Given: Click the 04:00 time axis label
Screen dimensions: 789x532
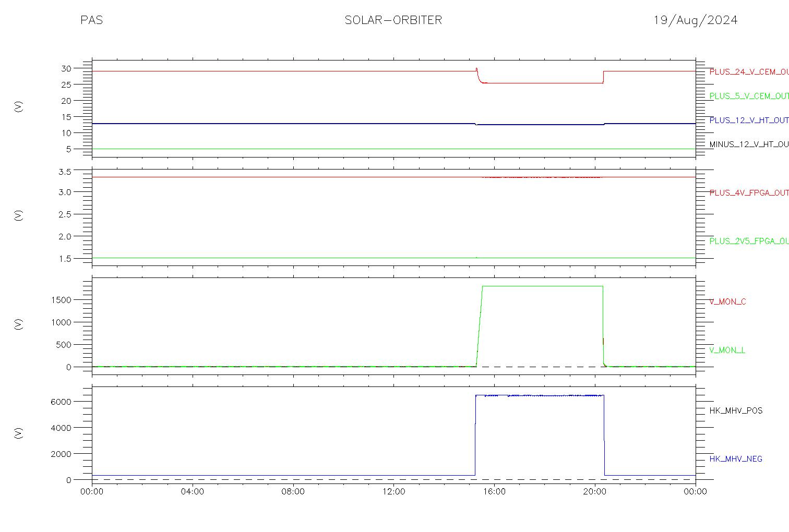Looking at the screenshot, I should [193, 491].
